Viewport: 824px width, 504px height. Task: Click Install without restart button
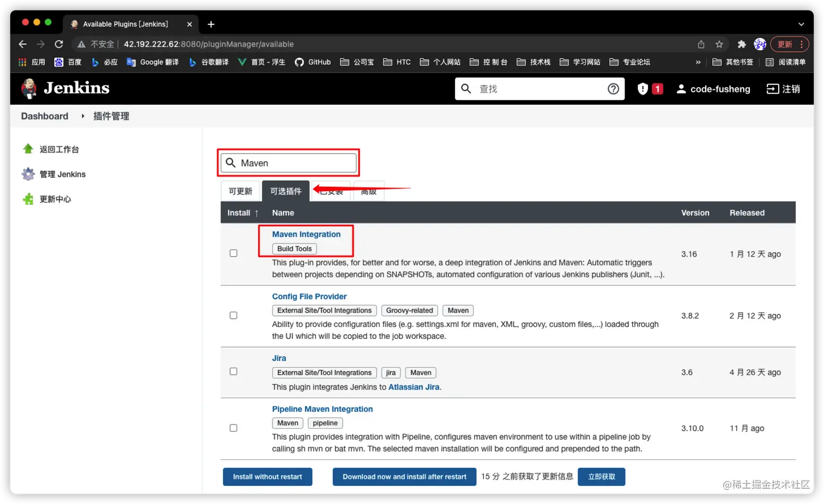(x=268, y=477)
